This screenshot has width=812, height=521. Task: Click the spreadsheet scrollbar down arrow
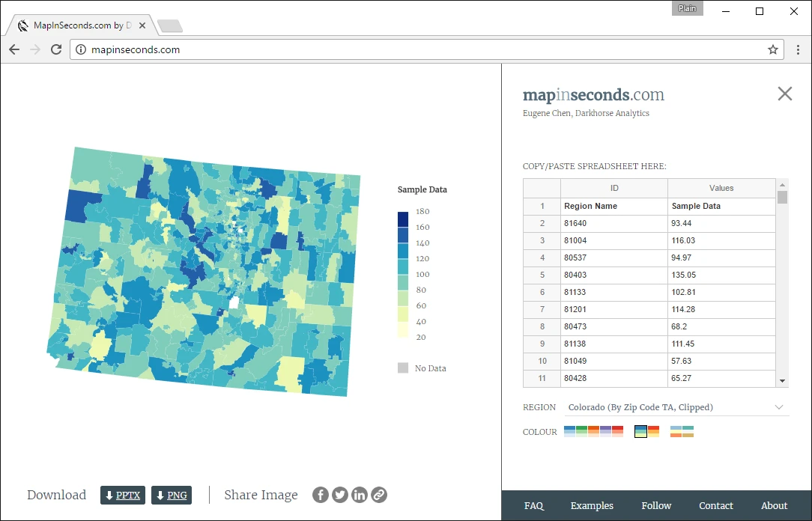point(783,381)
